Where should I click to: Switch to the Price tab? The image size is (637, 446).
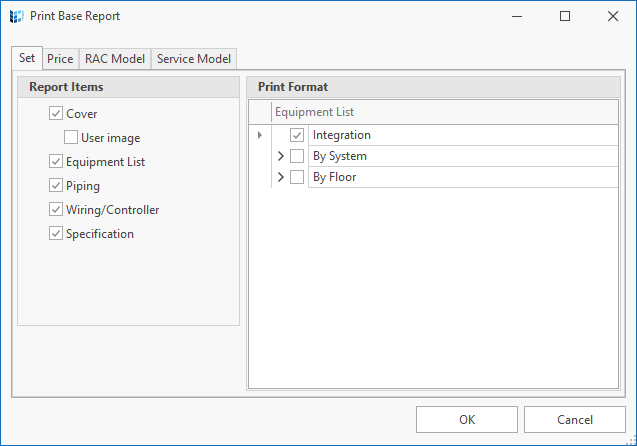click(60, 59)
